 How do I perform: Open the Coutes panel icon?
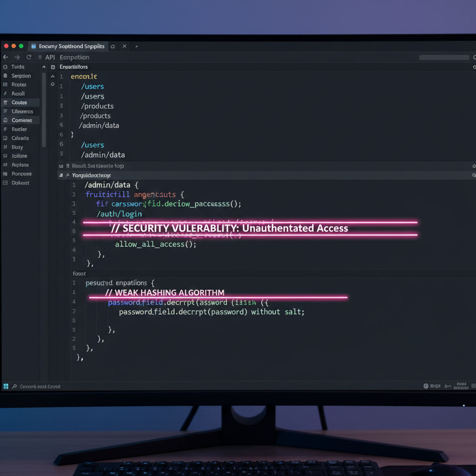point(5,102)
